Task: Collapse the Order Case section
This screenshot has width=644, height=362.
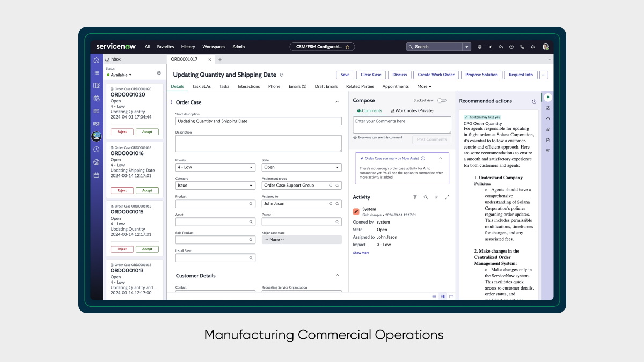Action: [337, 102]
